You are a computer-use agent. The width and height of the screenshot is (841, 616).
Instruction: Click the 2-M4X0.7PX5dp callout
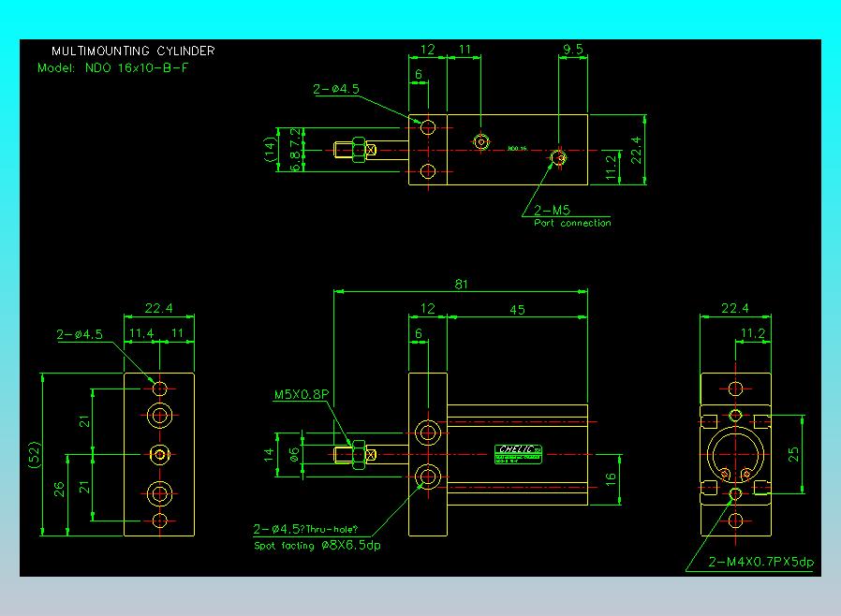click(x=761, y=562)
